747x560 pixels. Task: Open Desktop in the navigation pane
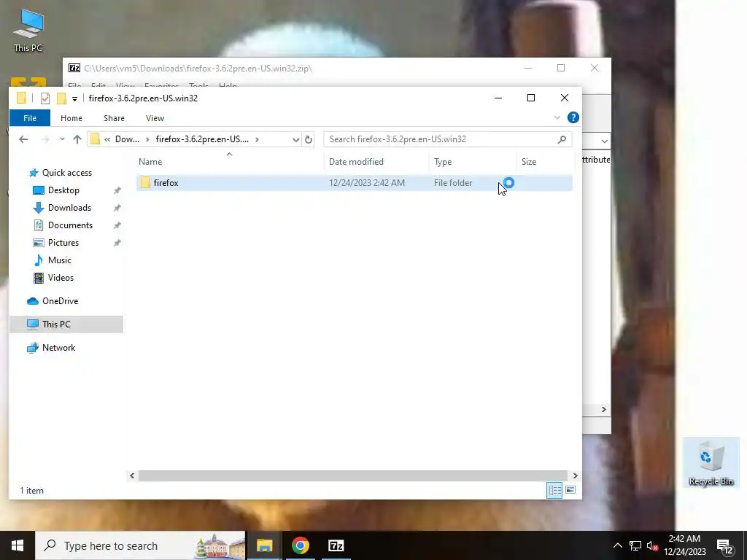point(63,190)
